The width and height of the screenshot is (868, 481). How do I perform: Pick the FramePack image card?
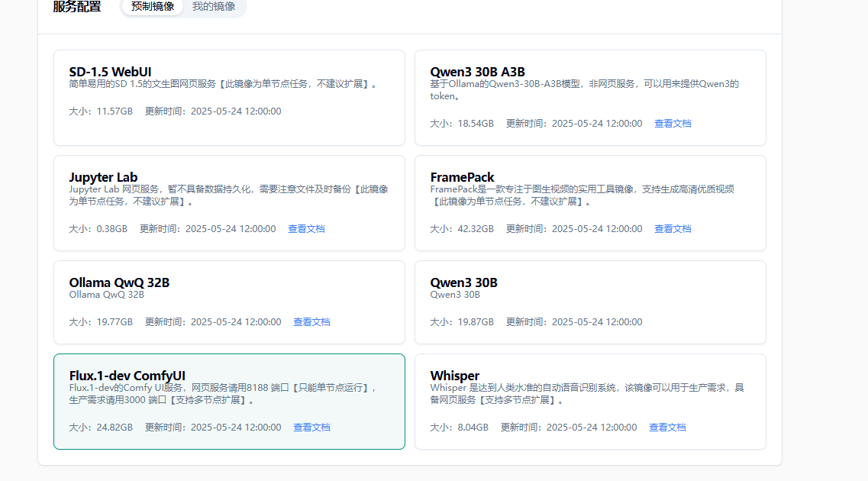tap(589, 203)
